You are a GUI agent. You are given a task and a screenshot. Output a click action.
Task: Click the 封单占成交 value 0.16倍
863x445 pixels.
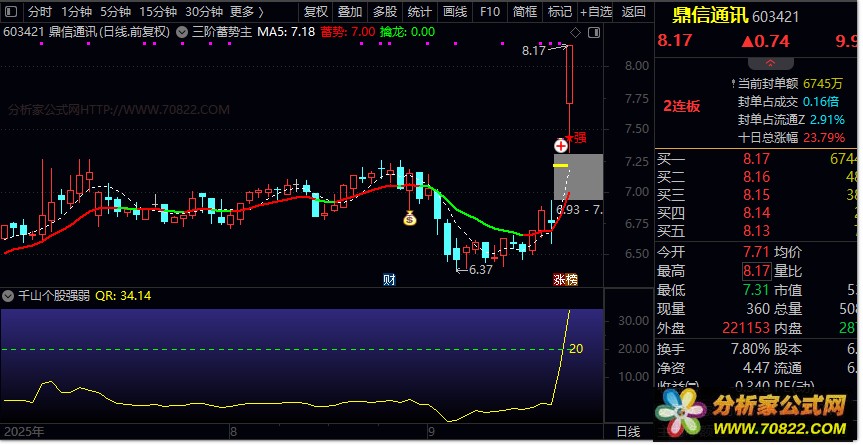tap(821, 102)
